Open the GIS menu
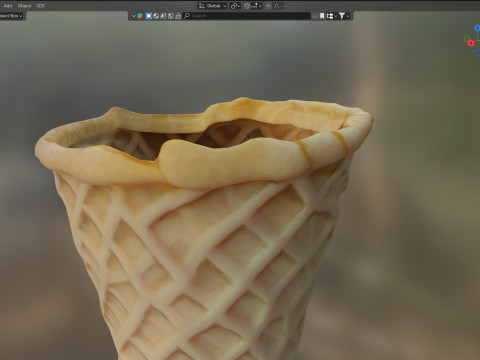This screenshot has width=480, height=360. [x=41, y=6]
